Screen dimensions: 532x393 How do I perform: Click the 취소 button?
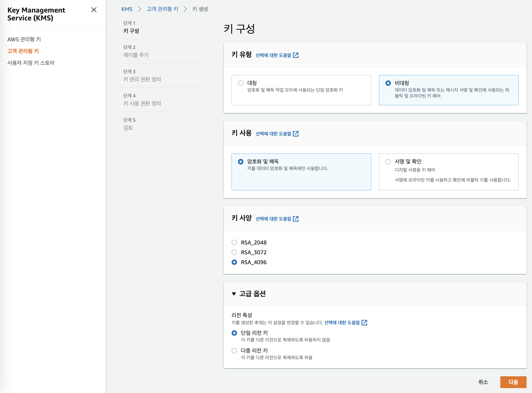point(483,382)
